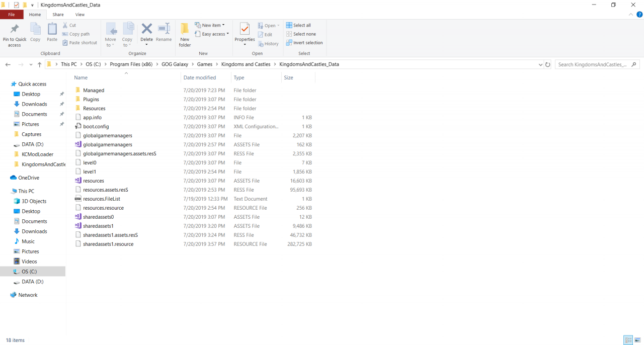
Task: Refresh the current folder view
Action: 548,64
